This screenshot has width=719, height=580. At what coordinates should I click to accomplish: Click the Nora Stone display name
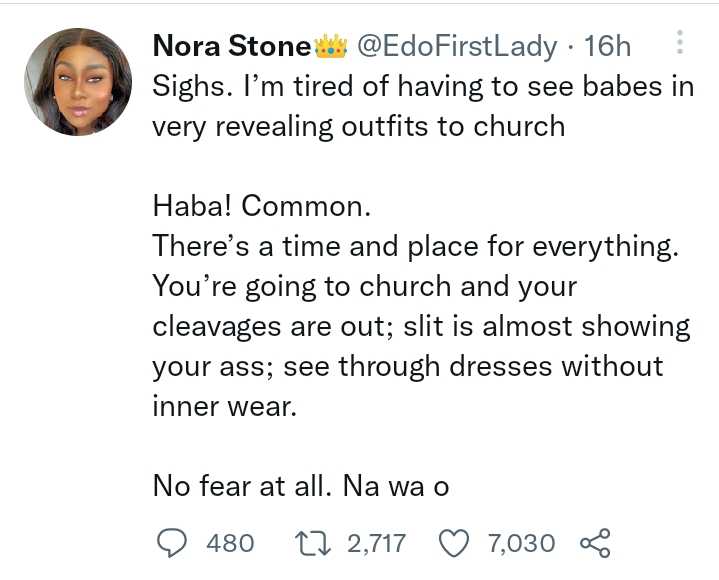point(232,46)
